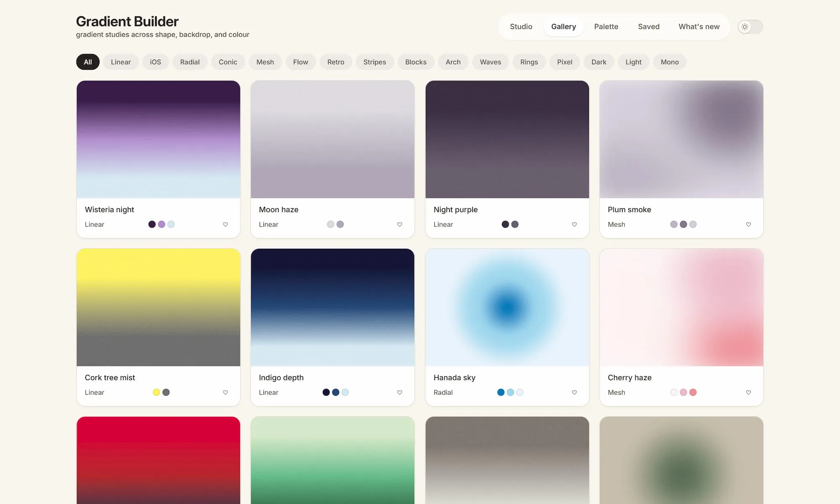This screenshot has height=504, width=840.
Task: Filter gallery by Flow
Action: pos(301,62)
